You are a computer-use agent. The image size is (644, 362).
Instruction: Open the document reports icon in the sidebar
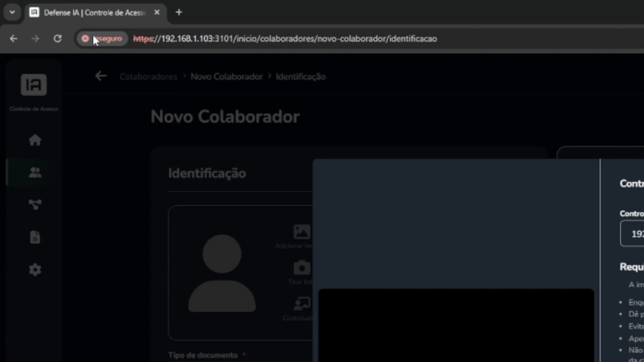point(35,237)
